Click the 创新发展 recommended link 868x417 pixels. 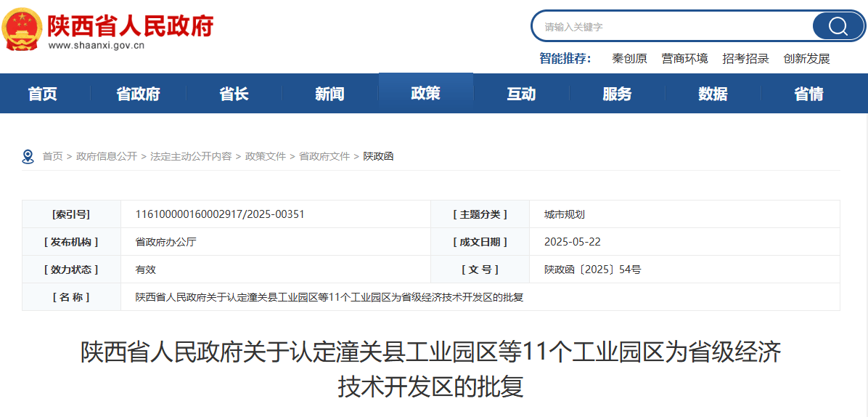pyautogui.click(x=806, y=59)
